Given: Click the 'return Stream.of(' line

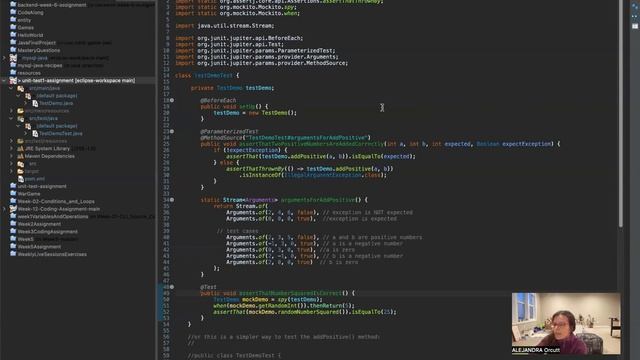Looking at the screenshot, I should pos(240,206).
